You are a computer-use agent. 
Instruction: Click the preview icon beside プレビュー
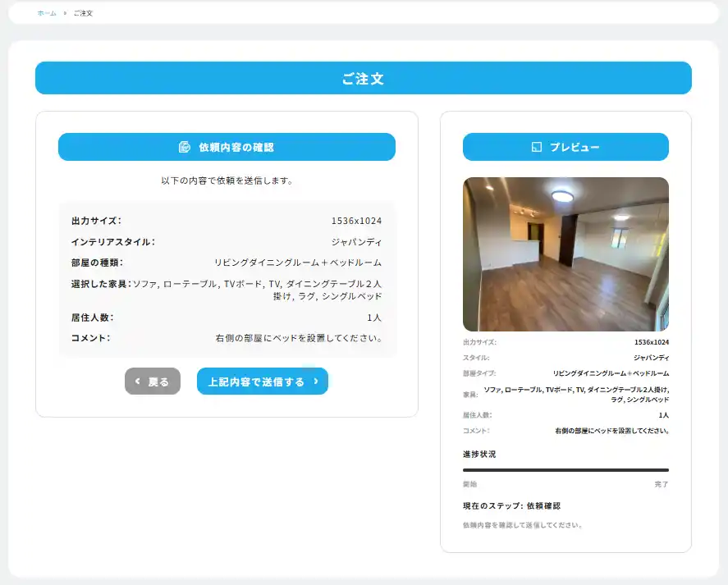(536, 147)
